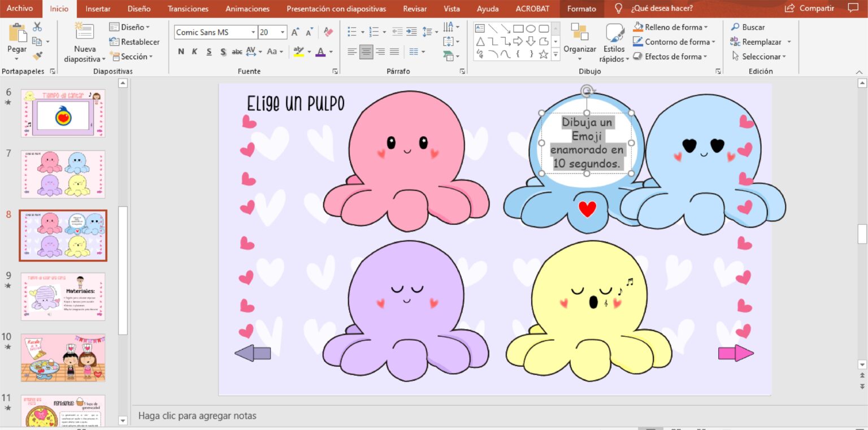The width and height of the screenshot is (868, 430).
Task: Decrease list indent level
Action: [x=397, y=32]
